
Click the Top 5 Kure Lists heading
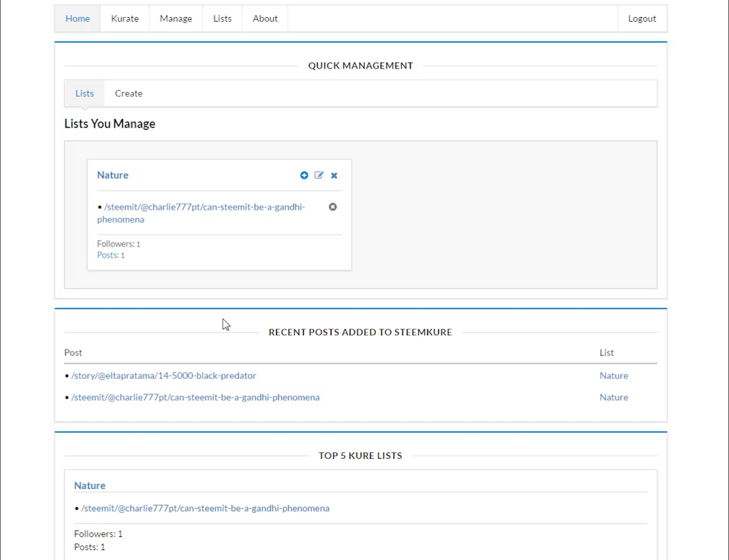click(x=361, y=456)
